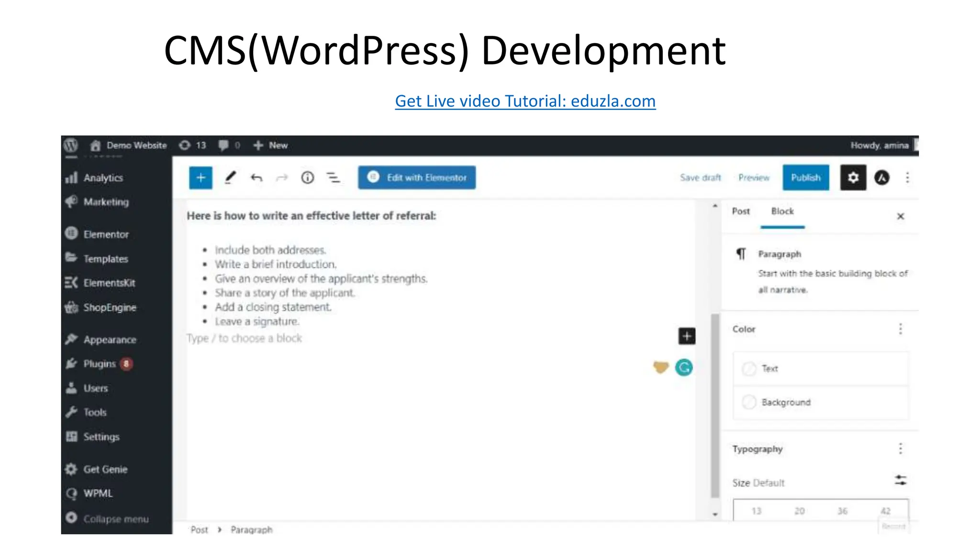Viewport: 980px width, 551px height.
Task: Click Preview in the editor header
Action: (754, 178)
